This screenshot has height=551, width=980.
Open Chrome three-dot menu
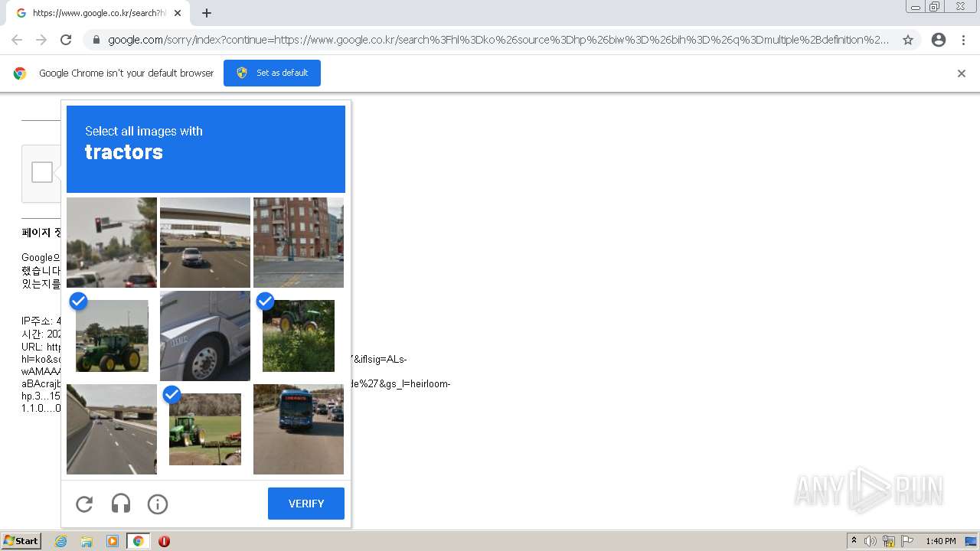963,40
